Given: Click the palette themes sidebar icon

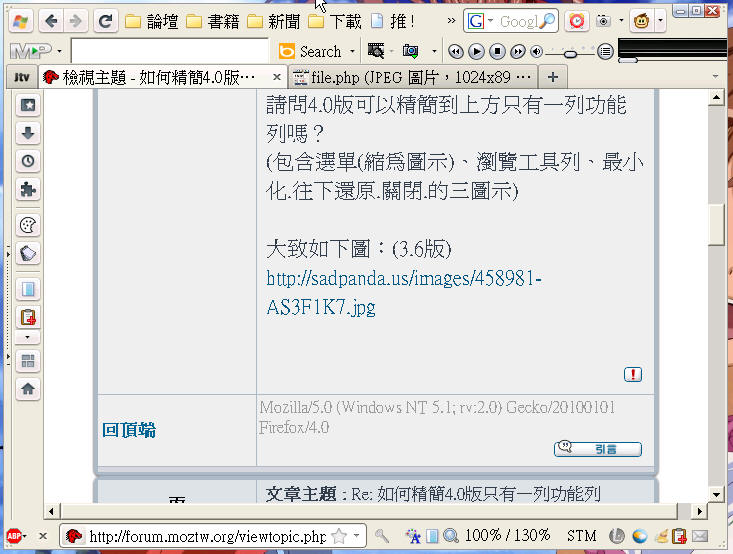Looking at the screenshot, I should [x=28, y=225].
